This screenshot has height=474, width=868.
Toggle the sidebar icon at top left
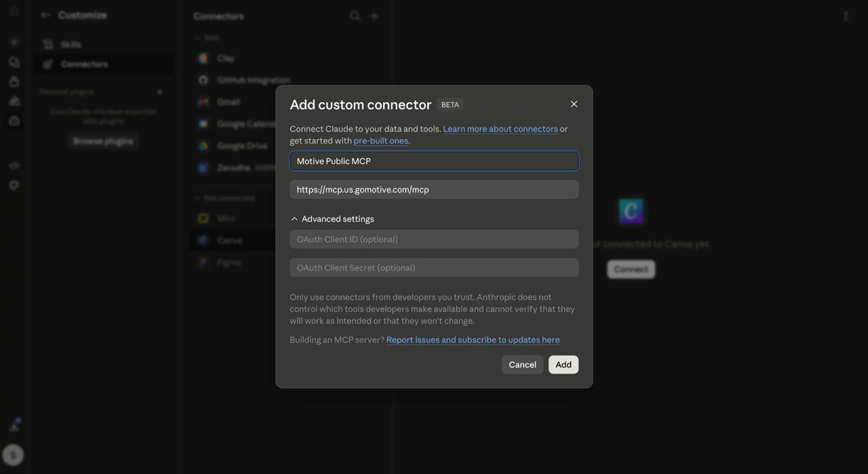14,12
